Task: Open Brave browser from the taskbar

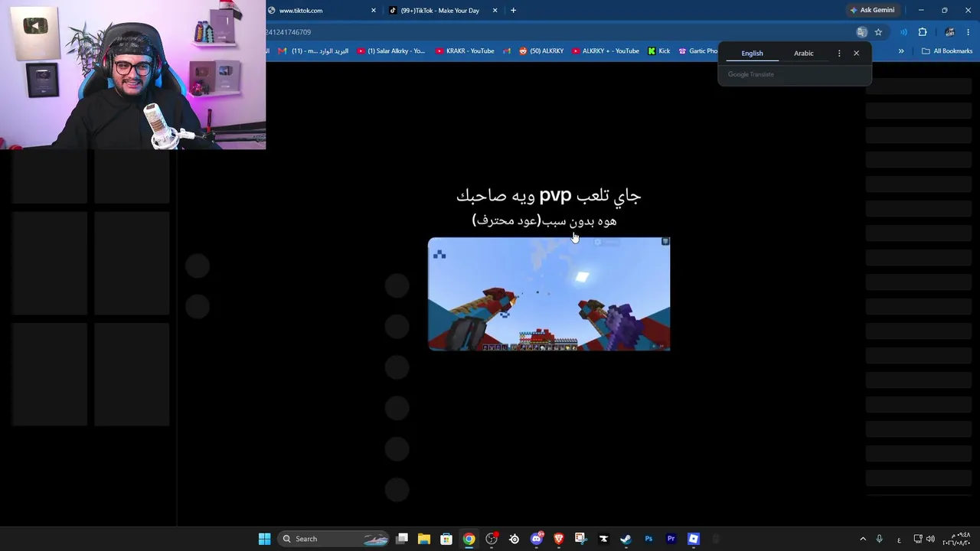Action: [x=559, y=539]
